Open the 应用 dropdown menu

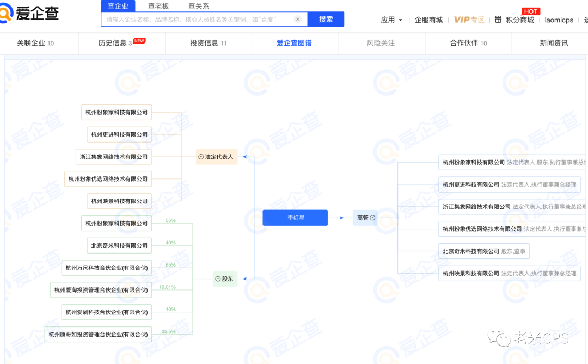391,20
